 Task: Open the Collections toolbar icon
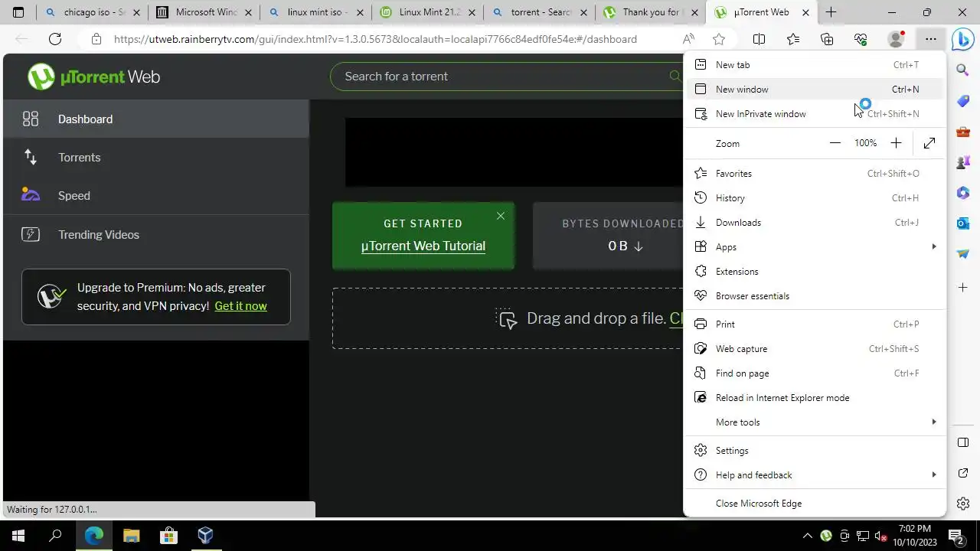tap(827, 39)
